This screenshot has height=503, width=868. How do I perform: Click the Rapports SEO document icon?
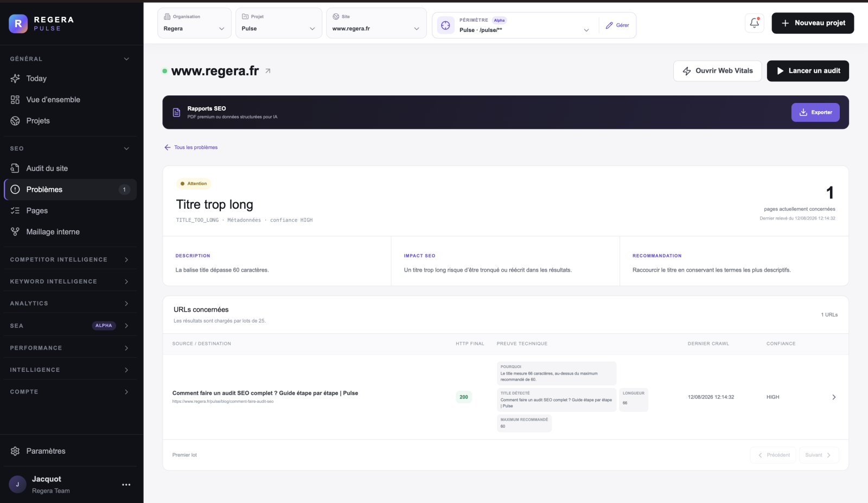pyautogui.click(x=176, y=112)
